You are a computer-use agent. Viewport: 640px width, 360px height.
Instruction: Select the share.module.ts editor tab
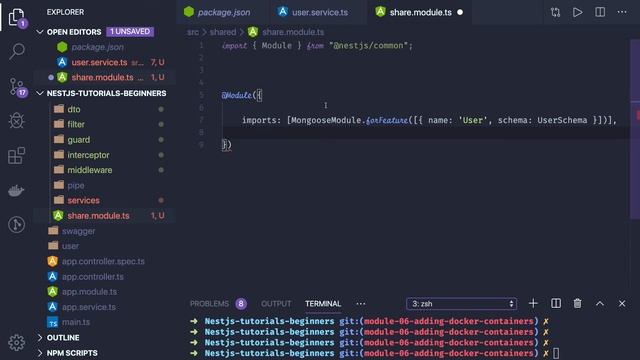coord(420,12)
